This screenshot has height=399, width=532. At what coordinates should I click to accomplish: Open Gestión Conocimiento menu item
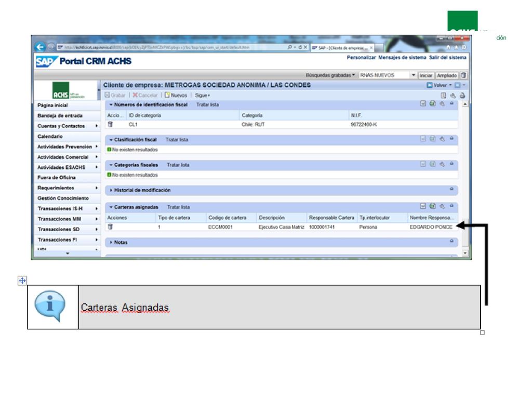63,198
